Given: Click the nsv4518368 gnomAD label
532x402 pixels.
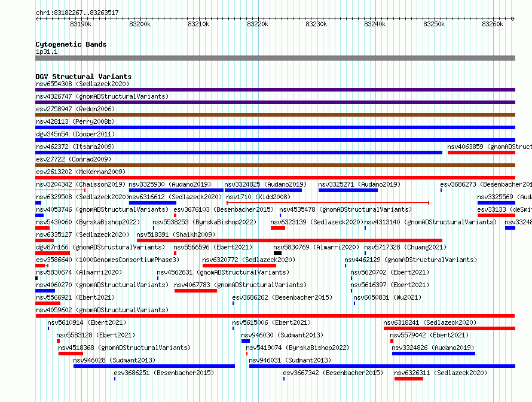Looking at the screenshot, I should click(124, 348).
